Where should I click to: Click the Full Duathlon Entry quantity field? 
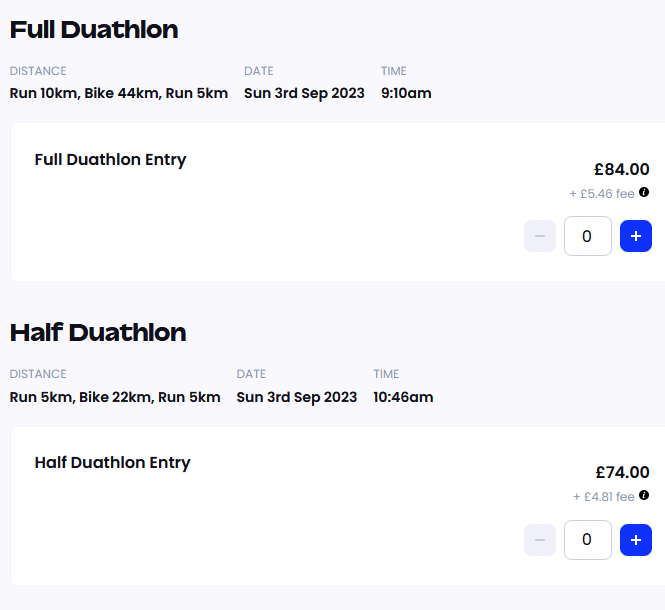pyautogui.click(x=588, y=237)
